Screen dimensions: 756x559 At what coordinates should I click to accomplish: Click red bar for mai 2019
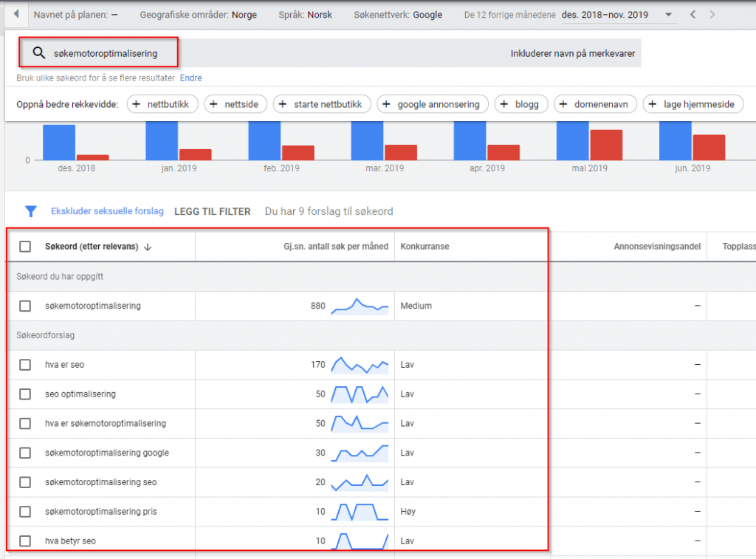coord(606,145)
